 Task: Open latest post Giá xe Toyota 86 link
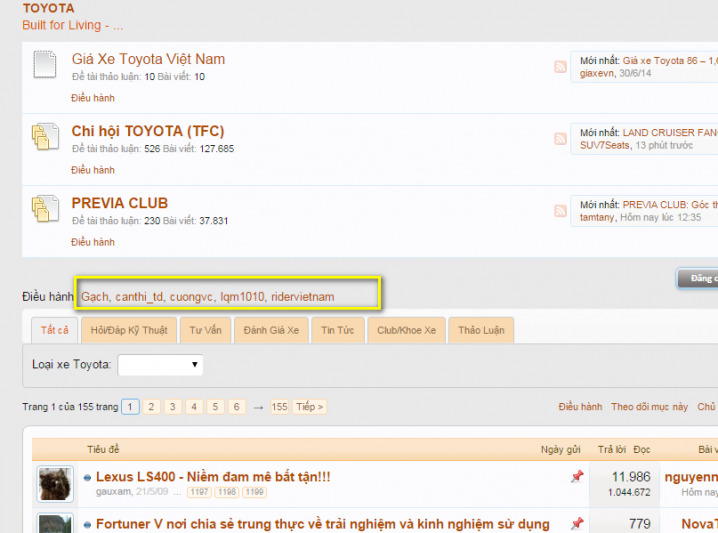click(670, 60)
